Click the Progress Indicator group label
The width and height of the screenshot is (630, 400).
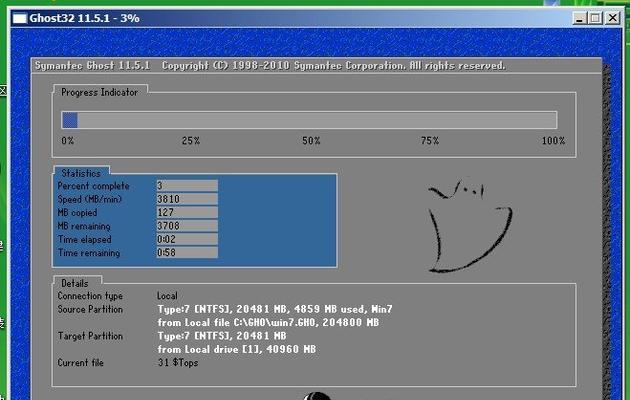pos(99,92)
